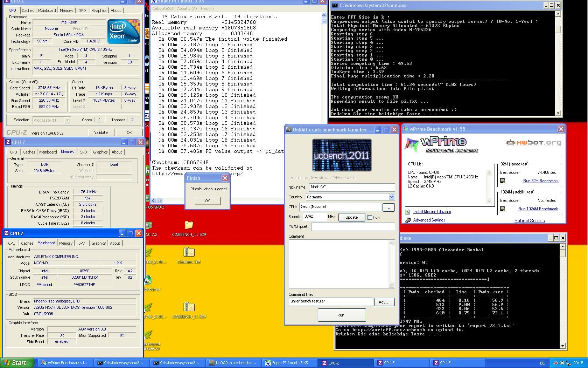Viewport: 588px width, 368px height.
Task: Select the Mainboard tab in the CPU-Z Memory window
Action: point(48,152)
